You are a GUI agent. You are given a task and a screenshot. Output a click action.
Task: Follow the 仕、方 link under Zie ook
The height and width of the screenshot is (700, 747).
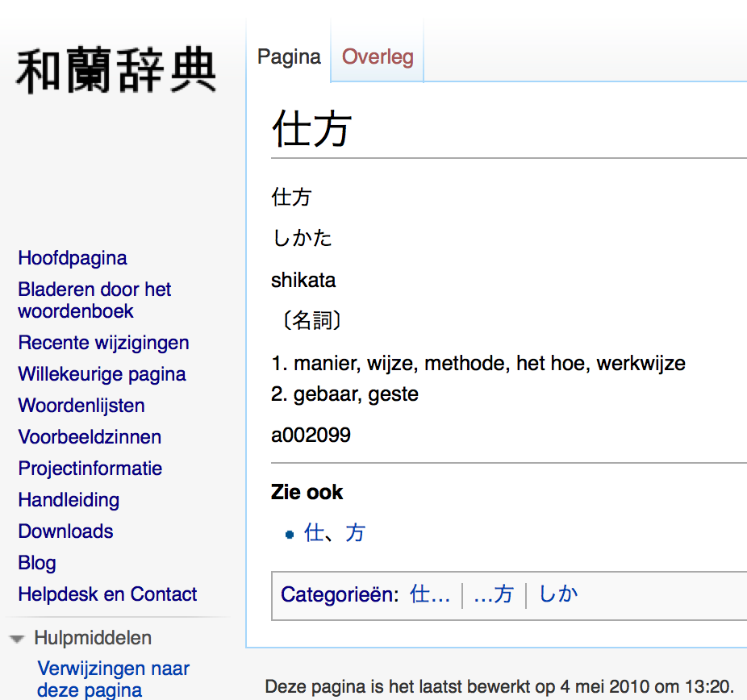[x=335, y=532]
